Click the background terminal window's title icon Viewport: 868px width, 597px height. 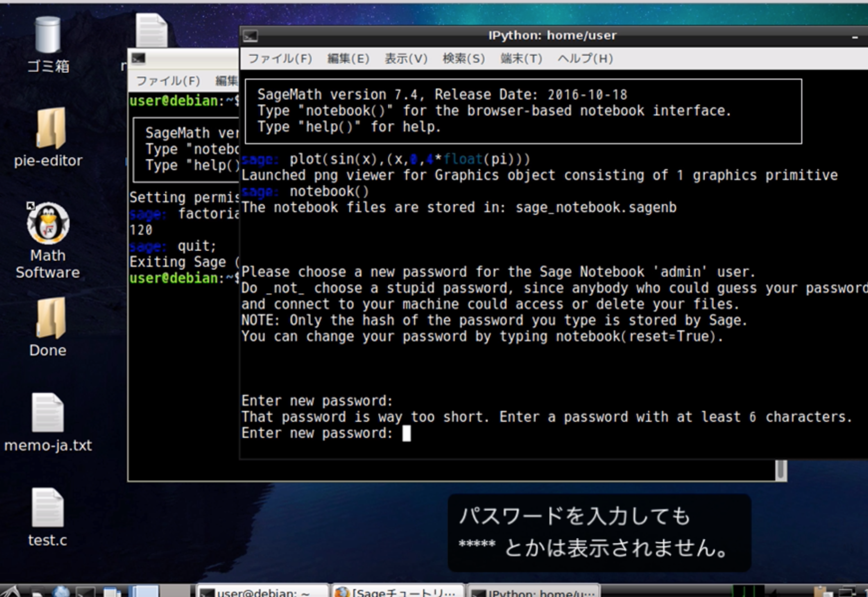point(138,59)
